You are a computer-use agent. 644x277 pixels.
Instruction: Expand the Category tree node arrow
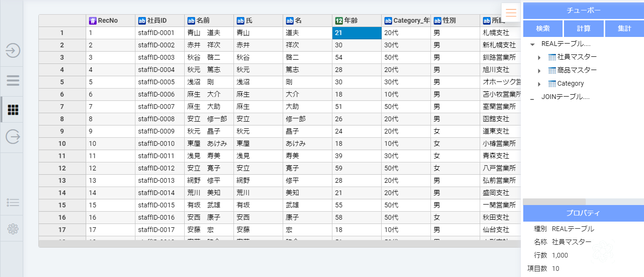tap(539, 84)
